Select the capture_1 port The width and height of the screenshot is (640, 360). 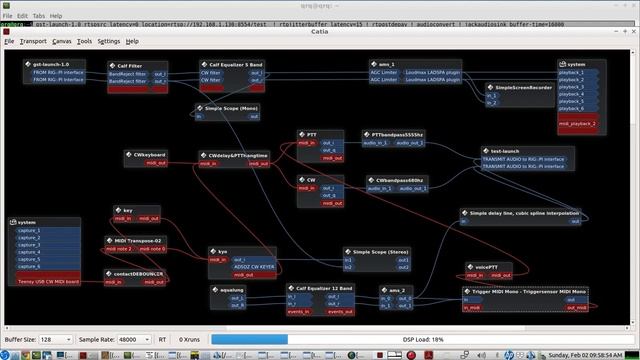pyautogui.click(x=48, y=230)
